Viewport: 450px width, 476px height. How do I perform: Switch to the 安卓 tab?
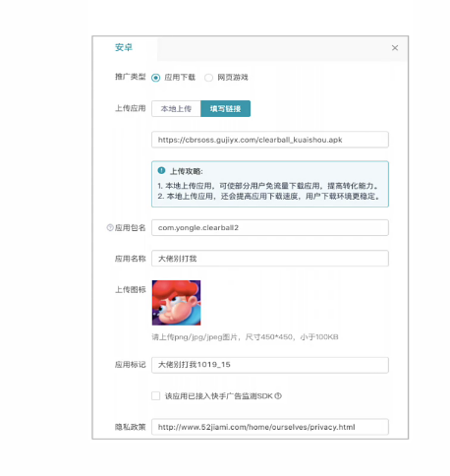(124, 47)
